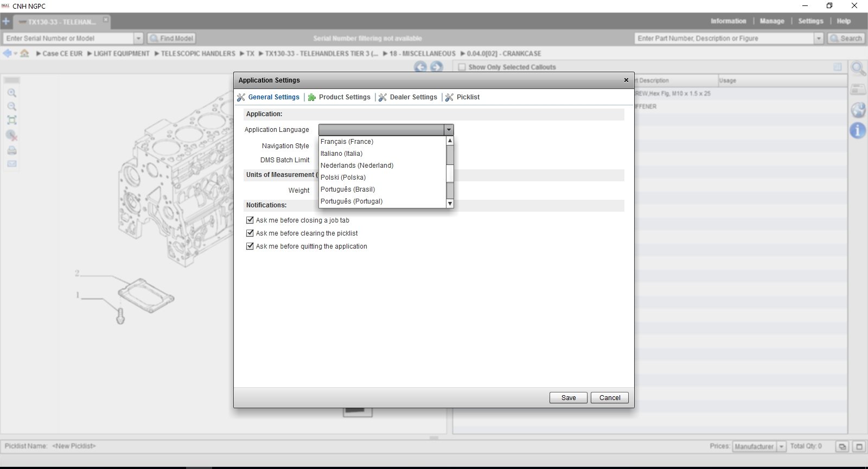Image resolution: width=868 pixels, height=469 pixels.
Task: Open TELESCOPIC HANDLERS breadcrumb
Action: [x=198, y=53]
